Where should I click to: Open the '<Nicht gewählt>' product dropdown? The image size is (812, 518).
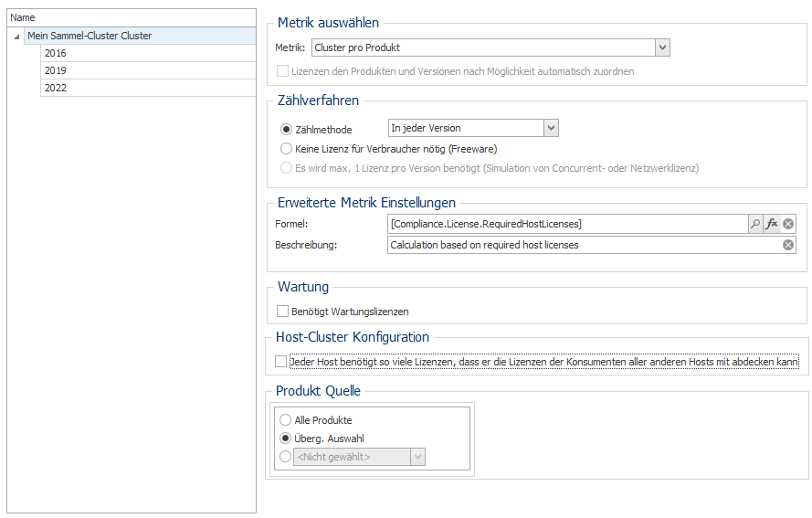418,457
